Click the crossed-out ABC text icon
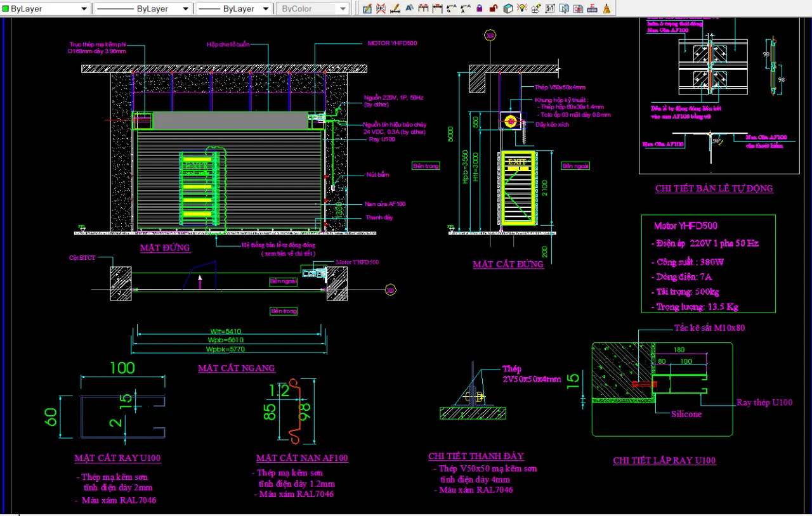The image size is (812, 516). click(x=381, y=9)
